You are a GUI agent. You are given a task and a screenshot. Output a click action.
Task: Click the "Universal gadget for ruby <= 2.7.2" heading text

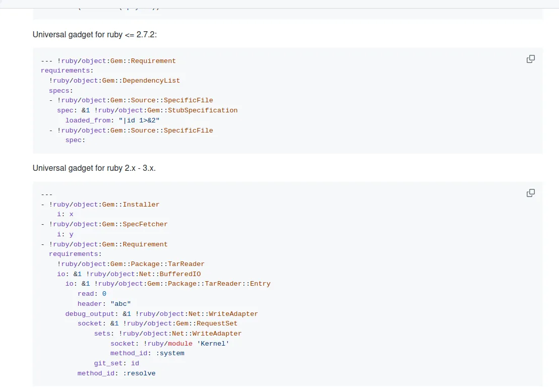coord(98,34)
